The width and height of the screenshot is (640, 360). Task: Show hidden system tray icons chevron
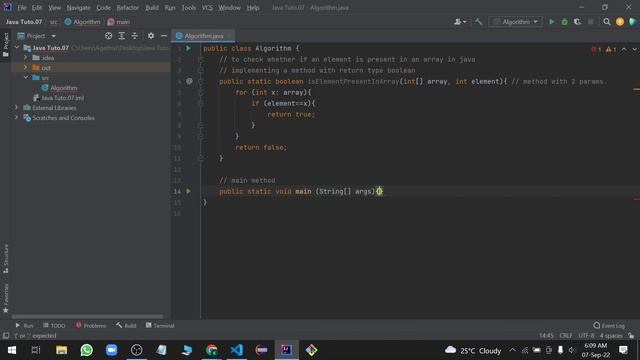[x=512, y=350]
